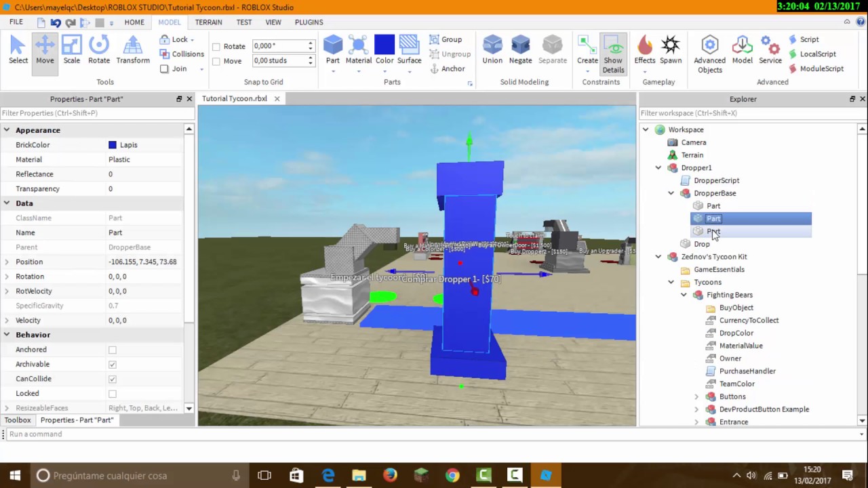Screen dimensions: 868x488
Task: Collapse the Data properties section
Action: (x=6, y=203)
